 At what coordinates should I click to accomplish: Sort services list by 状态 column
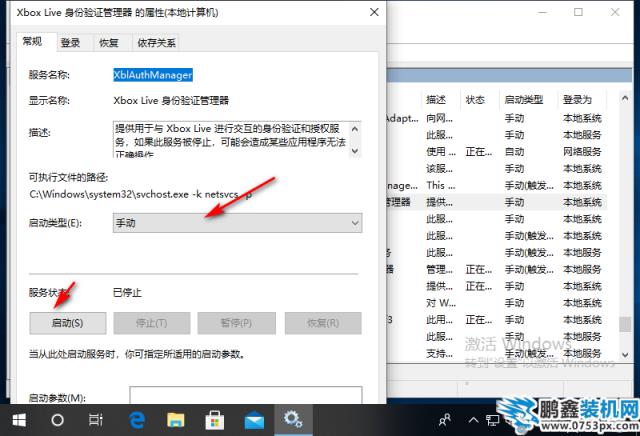click(480, 100)
